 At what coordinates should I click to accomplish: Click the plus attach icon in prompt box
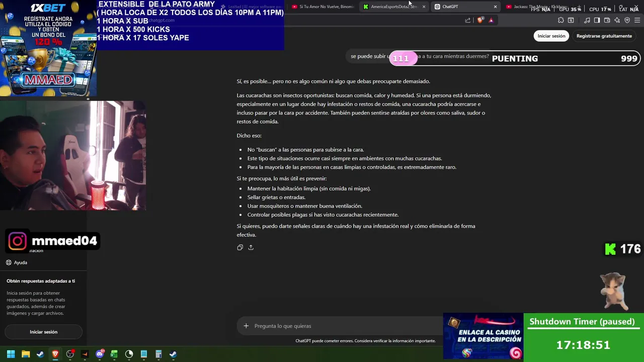point(246,326)
